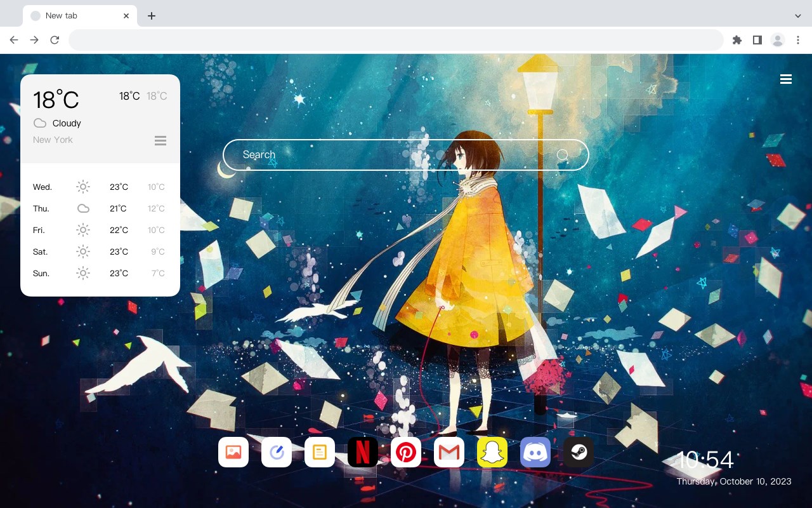The image size is (812, 508).
Task: Go forward in browser history
Action: (34, 40)
